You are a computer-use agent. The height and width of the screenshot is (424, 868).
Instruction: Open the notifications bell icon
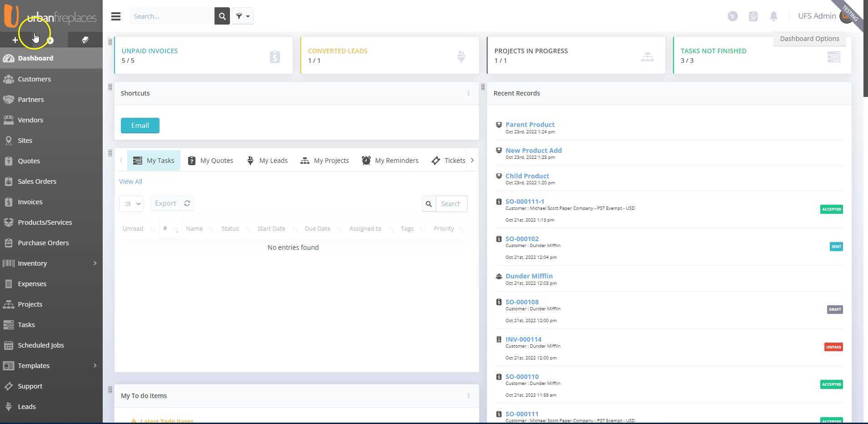click(773, 16)
